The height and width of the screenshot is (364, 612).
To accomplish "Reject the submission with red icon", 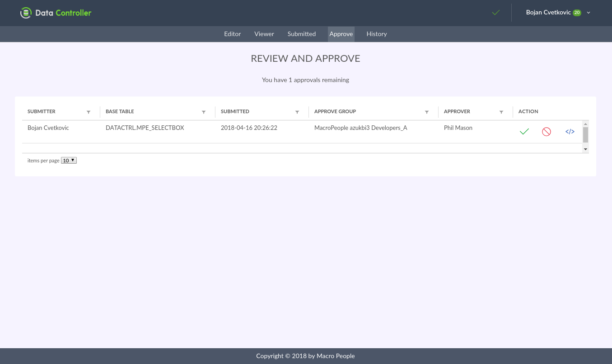I will [x=547, y=132].
